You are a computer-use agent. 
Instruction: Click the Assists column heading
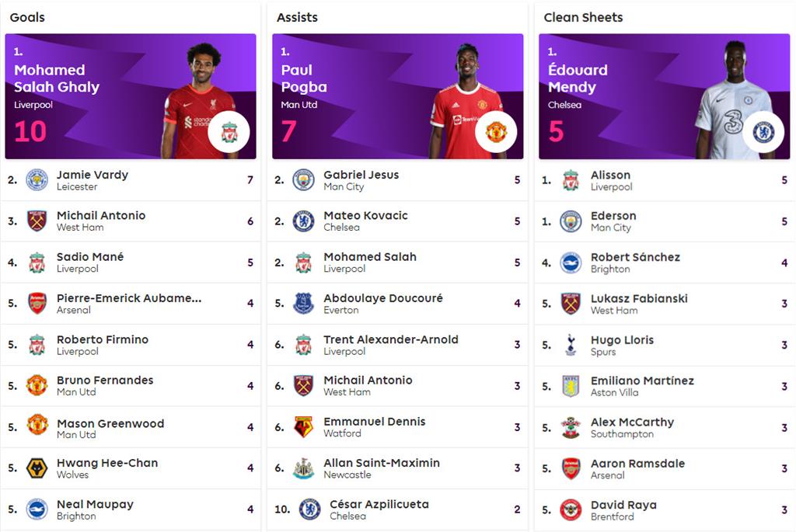pyautogui.click(x=297, y=17)
